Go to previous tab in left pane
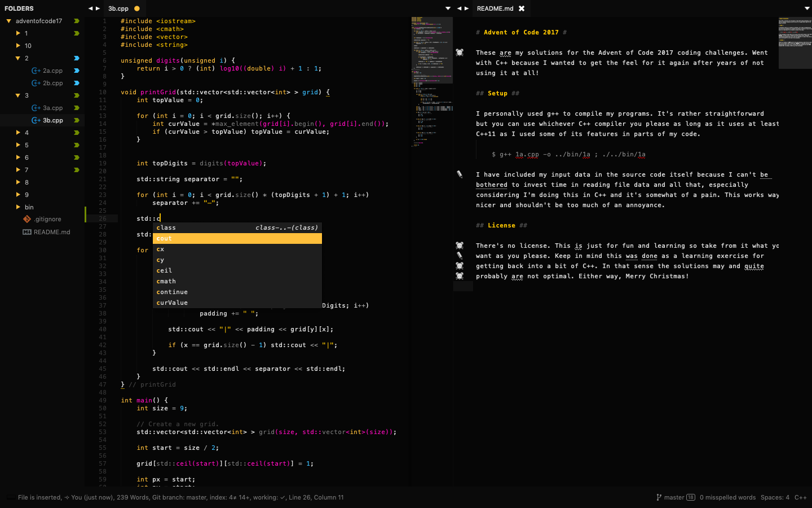This screenshot has height=508, width=812. click(x=90, y=8)
